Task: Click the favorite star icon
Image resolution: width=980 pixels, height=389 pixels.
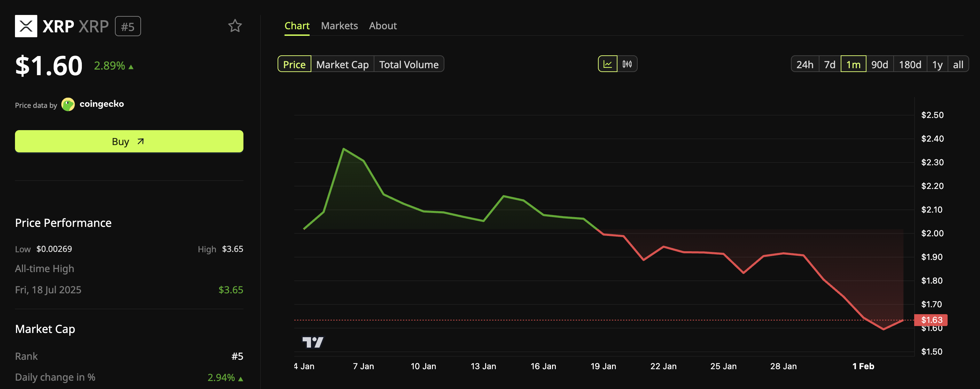Action: point(235,26)
